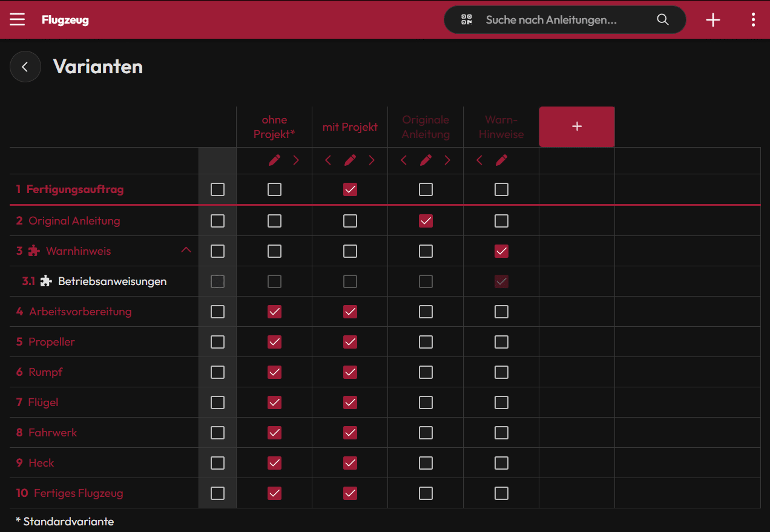Edit the 'Warn-Hinweise' variant with pencil
The width and height of the screenshot is (770, 532).
501,160
